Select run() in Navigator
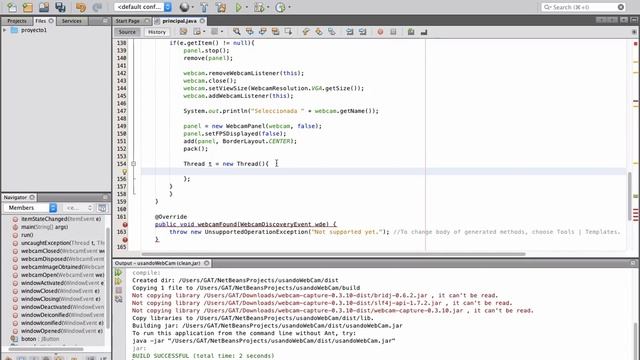Viewport: 640px width, 360px height. (x=27, y=235)
